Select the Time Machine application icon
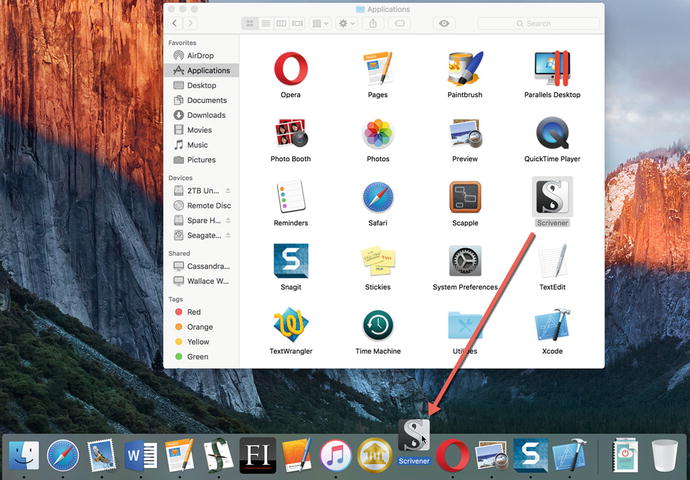690x480 pixels. (x=378, y=325)
